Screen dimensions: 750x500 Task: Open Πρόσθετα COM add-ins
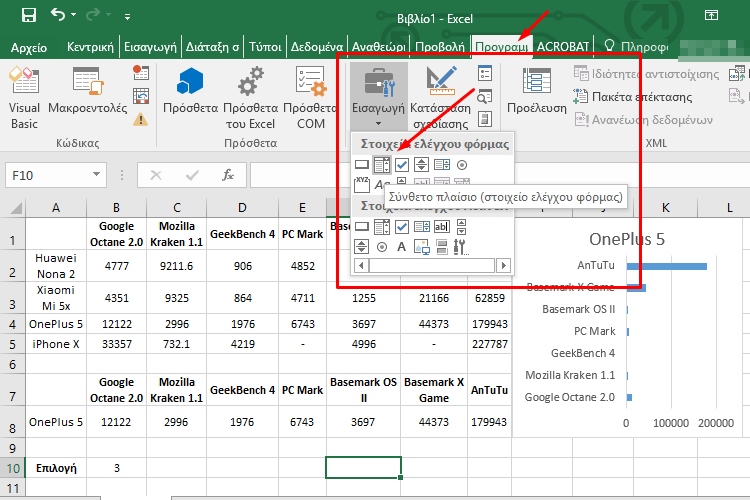point(310,96)
